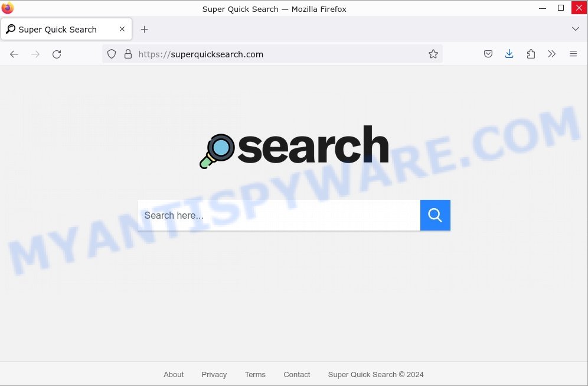Focus the 'Search here...' input field
Image resolution: width=588 pixels, height=386 pixels.
coord(279,215)
